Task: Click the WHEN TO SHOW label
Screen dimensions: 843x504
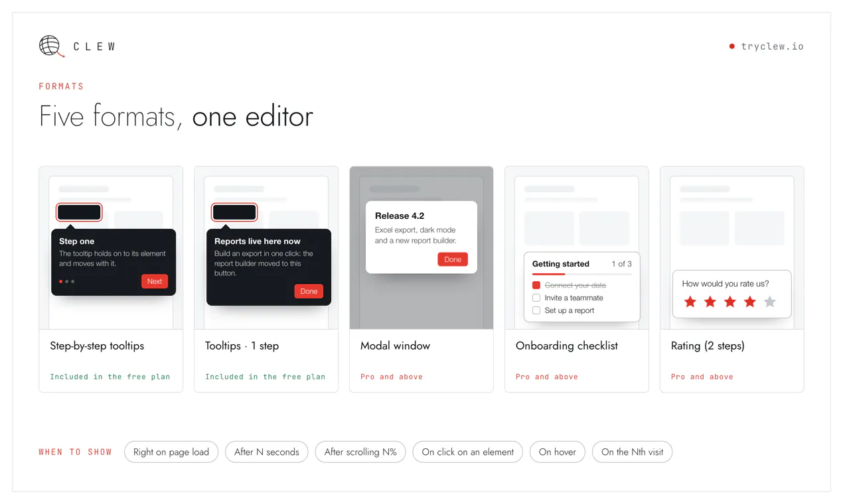Action: pos(75,452)
